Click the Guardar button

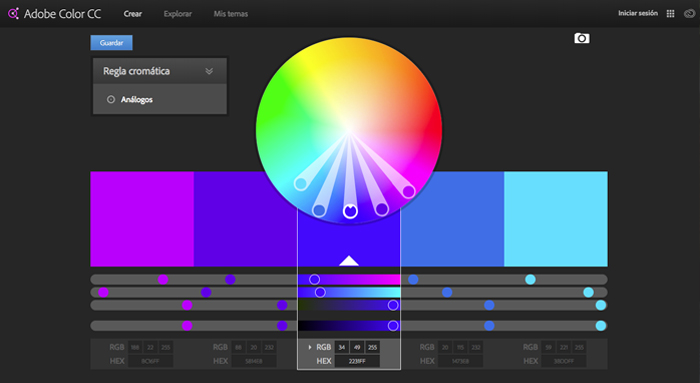112,43
